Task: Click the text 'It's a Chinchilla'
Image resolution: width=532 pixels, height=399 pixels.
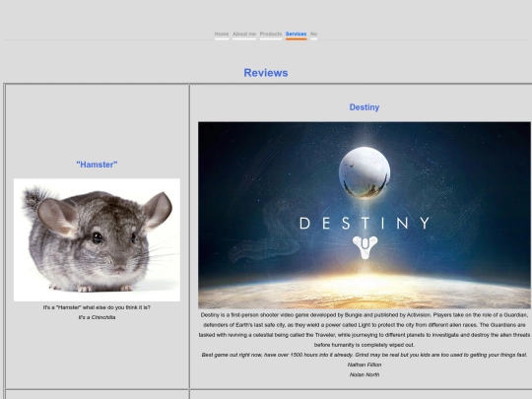Action: [97, 317]
